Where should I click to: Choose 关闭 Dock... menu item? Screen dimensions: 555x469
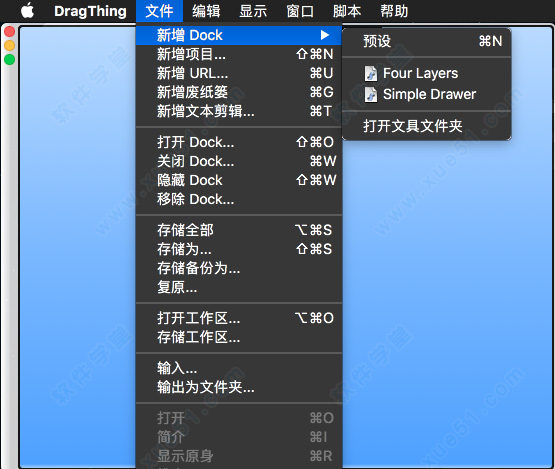[x=239, y=161]
